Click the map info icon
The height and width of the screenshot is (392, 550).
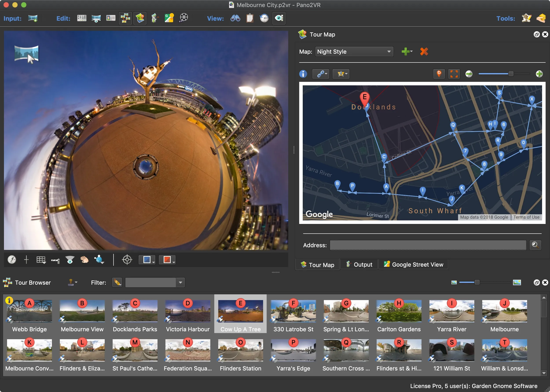[303, 74]
